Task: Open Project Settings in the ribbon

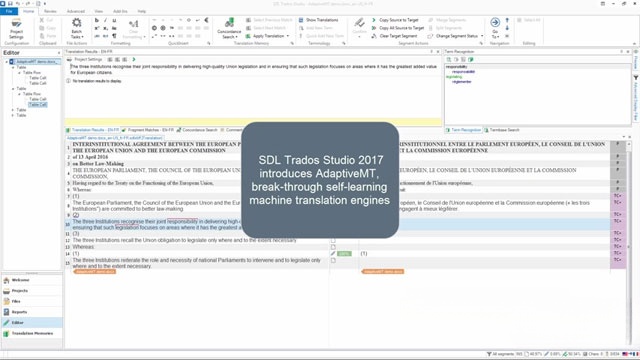Action: coord(16,28)
